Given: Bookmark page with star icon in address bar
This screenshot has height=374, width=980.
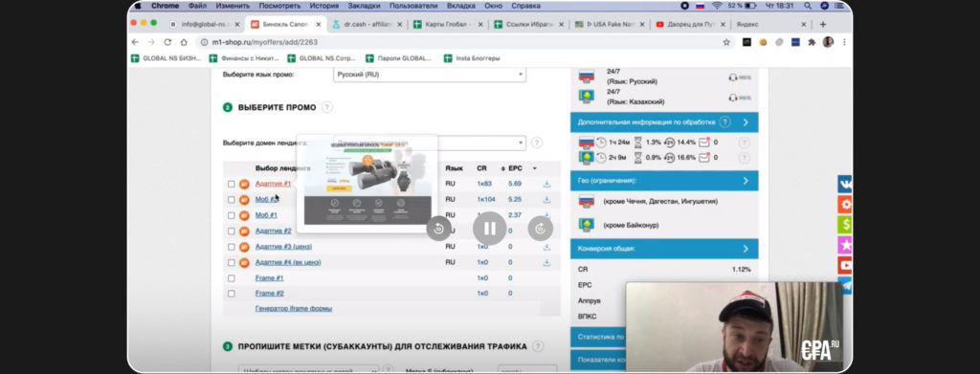Looking at the screenshot, I should [726, 42].
